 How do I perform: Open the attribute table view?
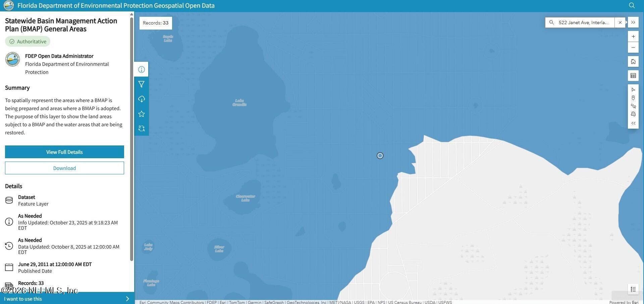[633, 76]
